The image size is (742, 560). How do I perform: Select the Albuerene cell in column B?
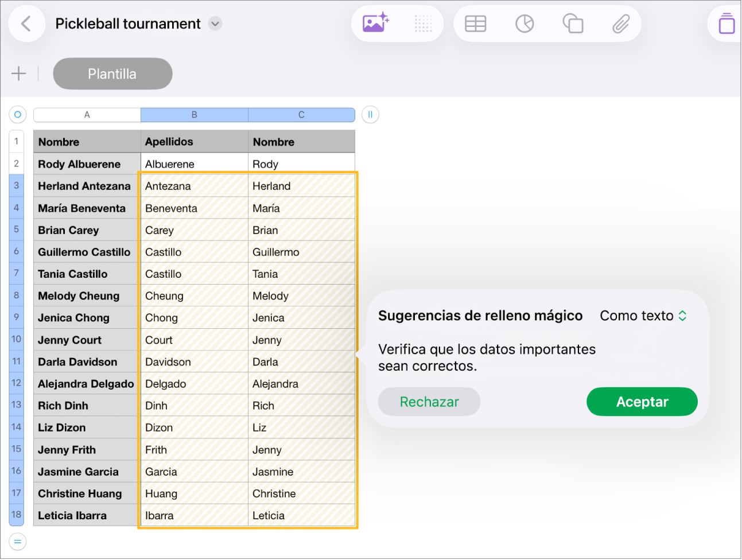click(x=195, y=164)
